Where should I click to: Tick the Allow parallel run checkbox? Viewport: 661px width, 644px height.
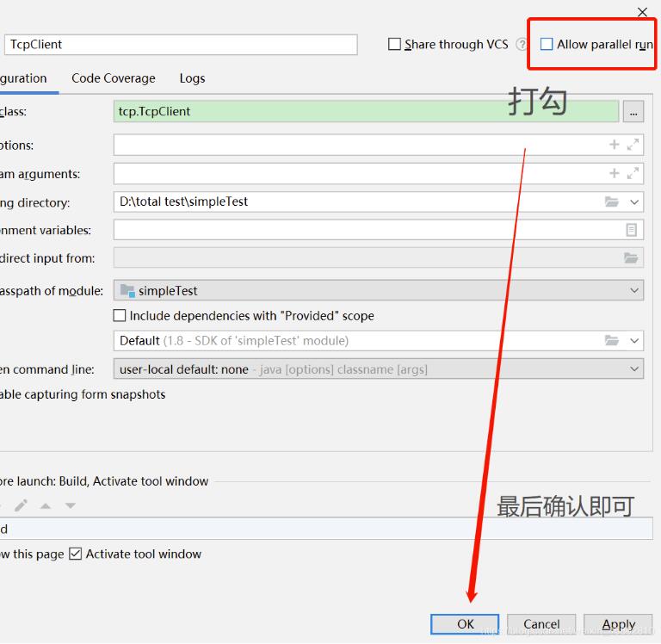pyautogui.click(x=547, y=44)
